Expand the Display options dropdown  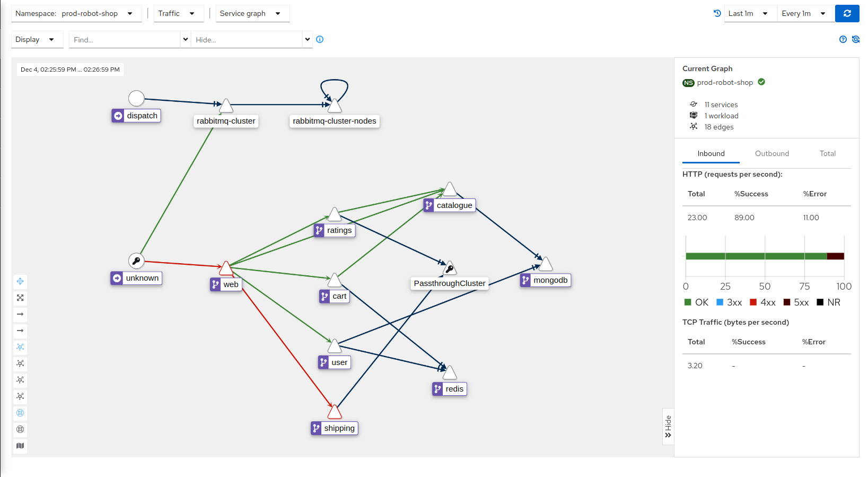click(37, 40)
